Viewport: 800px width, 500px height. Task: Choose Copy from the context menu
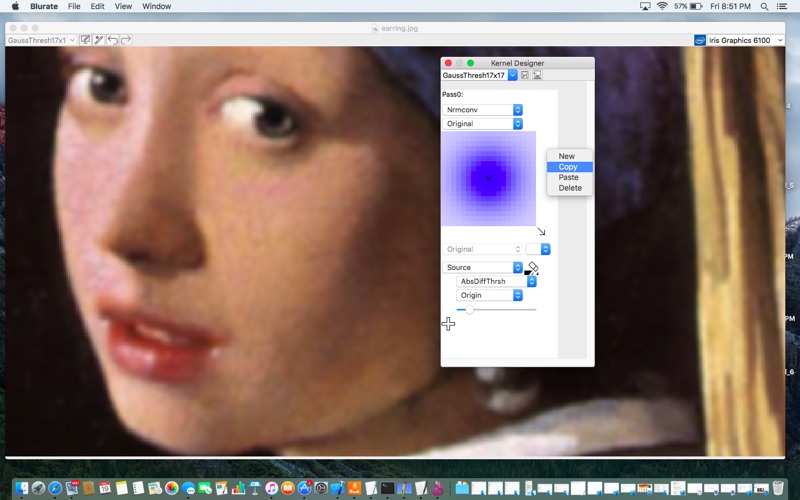click(x=569, y=167)
